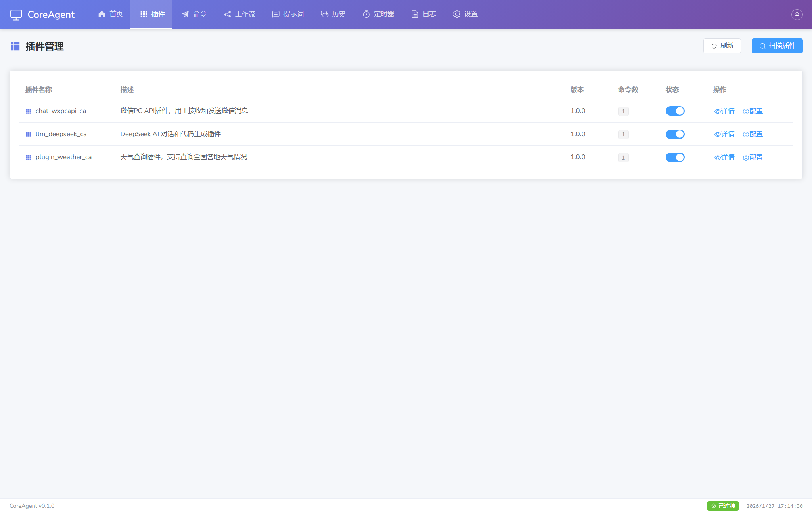Click the CoreAgent monitor logo icon
The image size is (812, 513).
coord(16,15)
